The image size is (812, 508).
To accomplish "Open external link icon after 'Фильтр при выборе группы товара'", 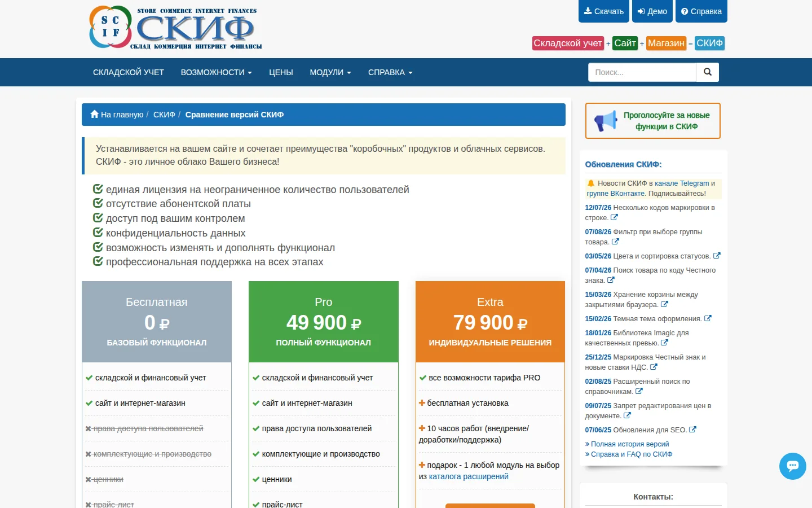I will point(615,242).
